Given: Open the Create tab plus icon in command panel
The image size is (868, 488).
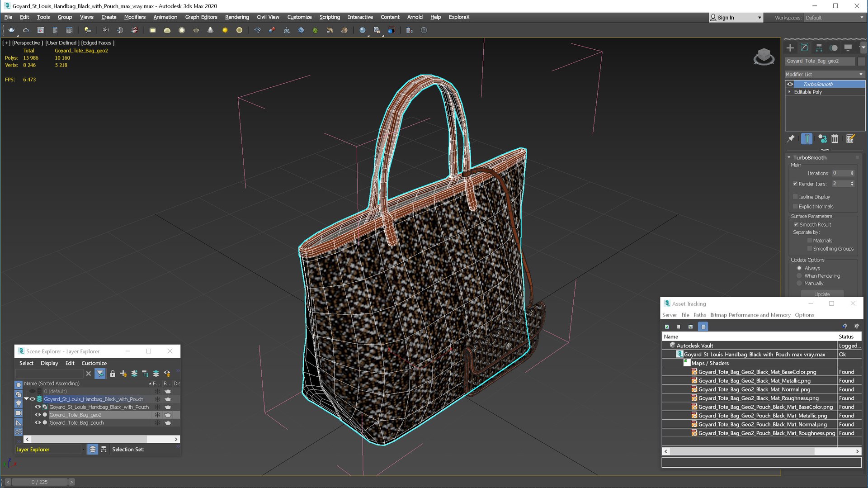Looking at the screenshot, I should pos(790,48).
